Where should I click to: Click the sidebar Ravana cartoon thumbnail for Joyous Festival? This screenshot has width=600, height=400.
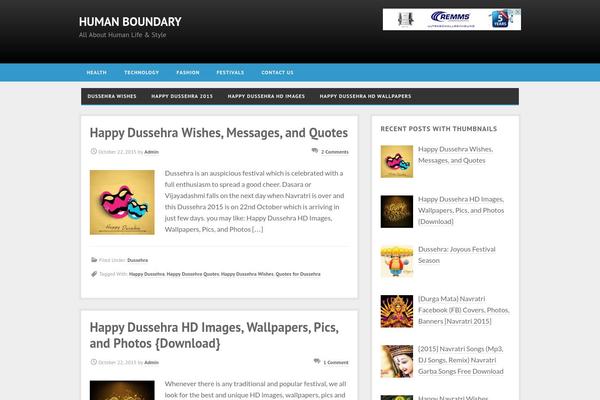[396, 261]
